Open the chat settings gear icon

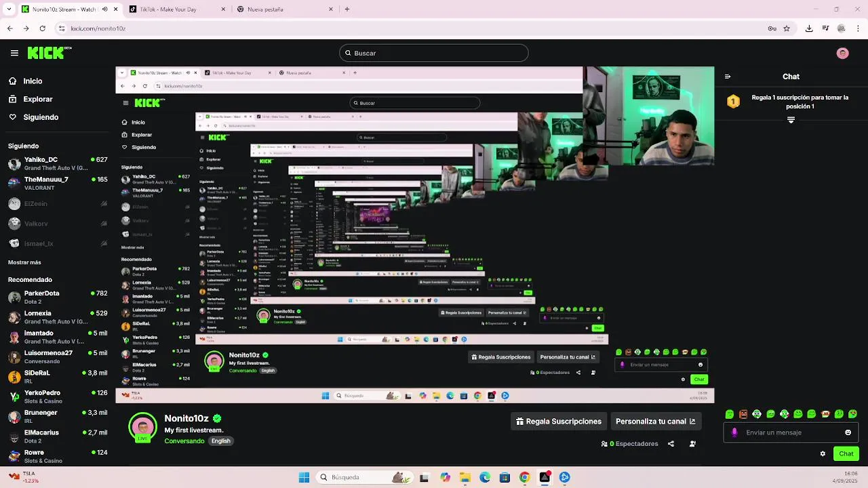tap(823, 453)
